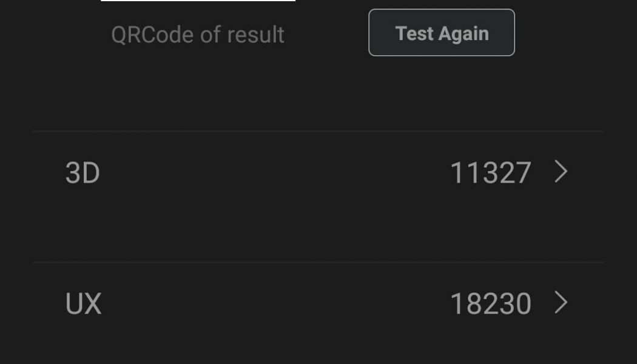Select the 3D label text

[x=83, y=173]
